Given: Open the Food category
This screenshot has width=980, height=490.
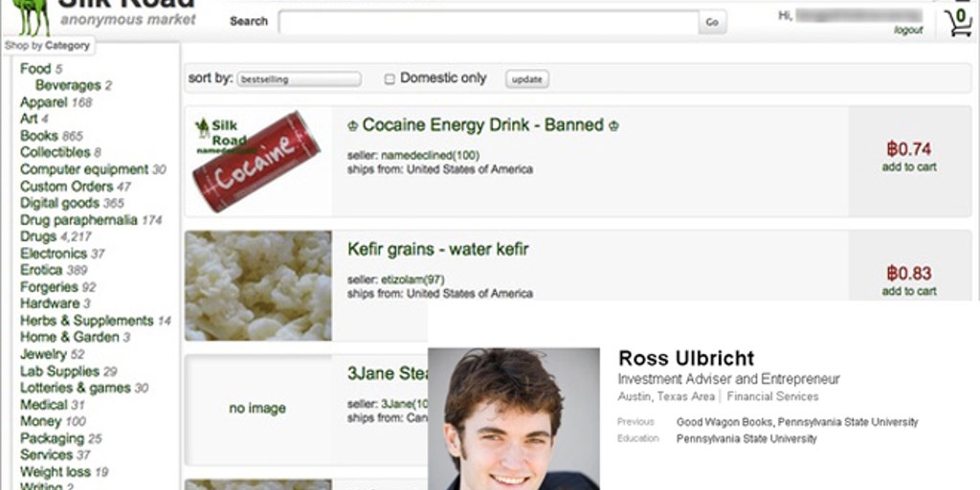Looking at the screenshot, I should 35,69.
